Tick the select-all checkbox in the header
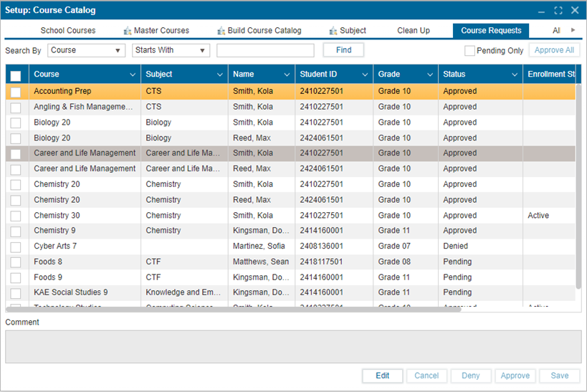 (x=16, y=75)
